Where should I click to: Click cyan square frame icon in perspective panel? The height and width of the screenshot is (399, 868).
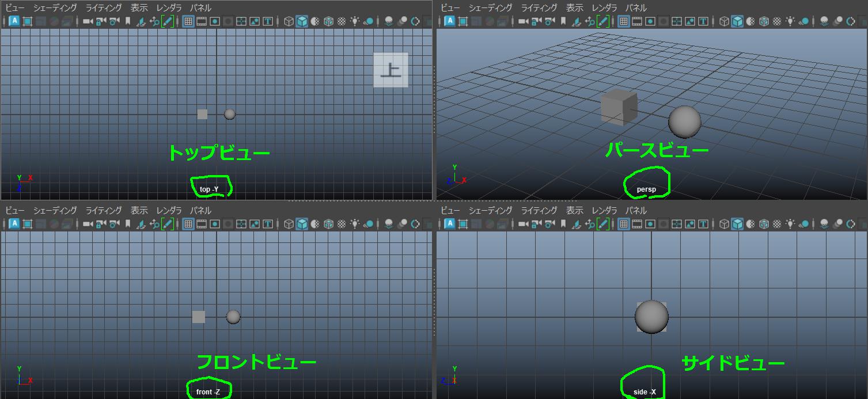[463, 21]
